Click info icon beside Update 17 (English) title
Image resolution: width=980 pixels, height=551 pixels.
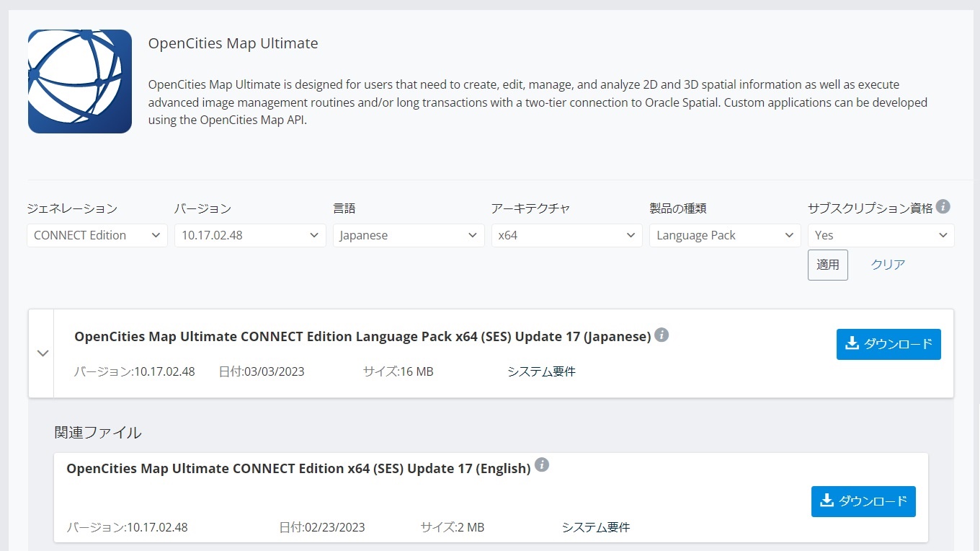tap(542, 464)
